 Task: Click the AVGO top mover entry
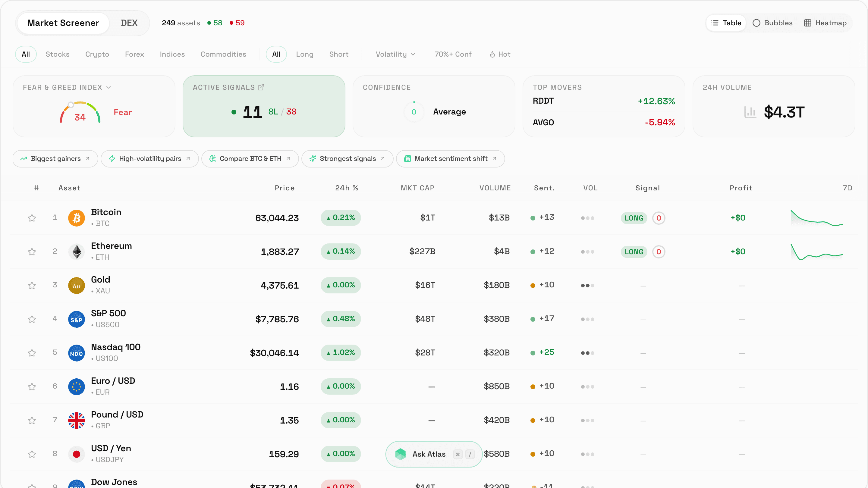pos(604,122)
